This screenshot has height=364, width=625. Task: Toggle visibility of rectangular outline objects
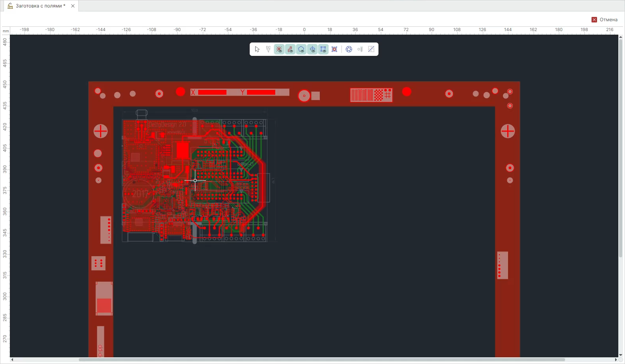(323, 49)
